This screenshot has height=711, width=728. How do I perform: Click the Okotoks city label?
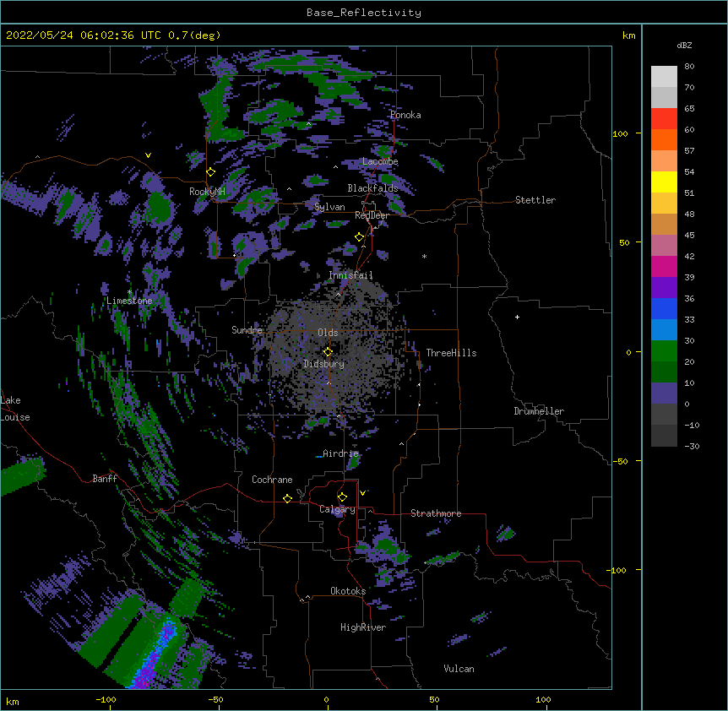click(348, 591)
